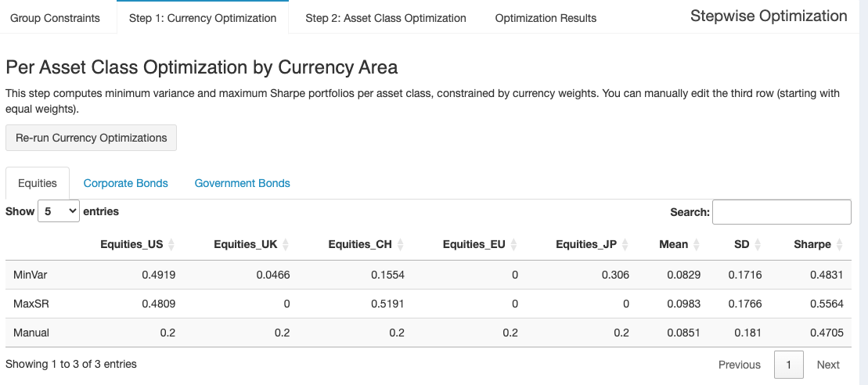Open the Show entries dropdown

point(59,211)
